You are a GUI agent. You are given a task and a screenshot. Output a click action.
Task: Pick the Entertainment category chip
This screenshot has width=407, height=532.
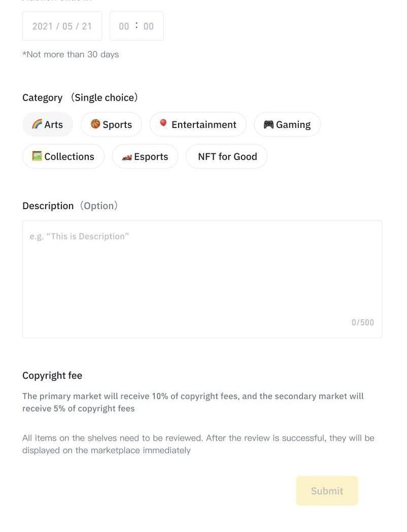tap(198, 124)
